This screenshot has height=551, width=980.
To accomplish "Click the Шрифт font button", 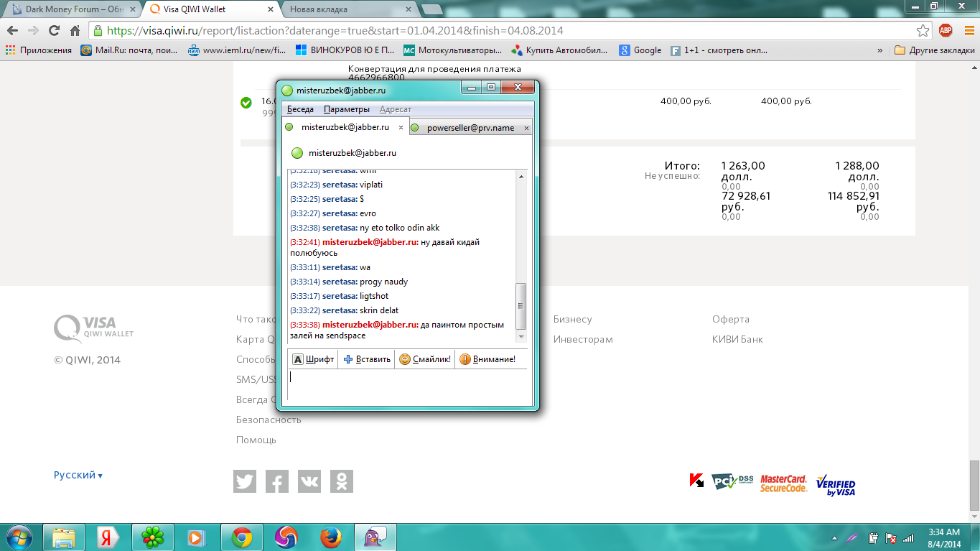I will (x=313, y=359).
